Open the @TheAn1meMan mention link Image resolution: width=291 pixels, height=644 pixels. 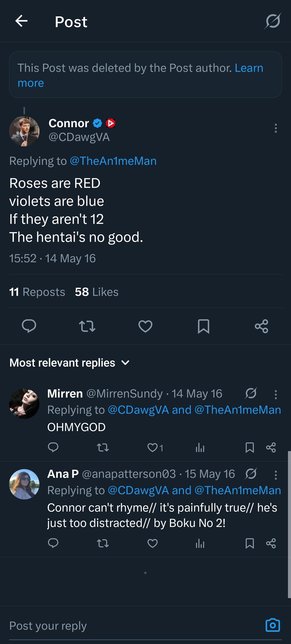[113, 161]
